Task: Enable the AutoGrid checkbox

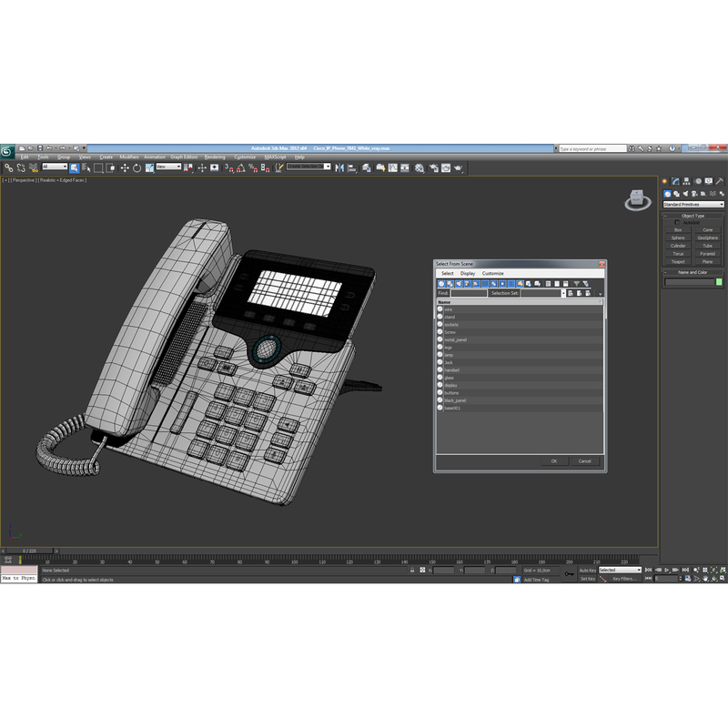Action: (678, 222)
